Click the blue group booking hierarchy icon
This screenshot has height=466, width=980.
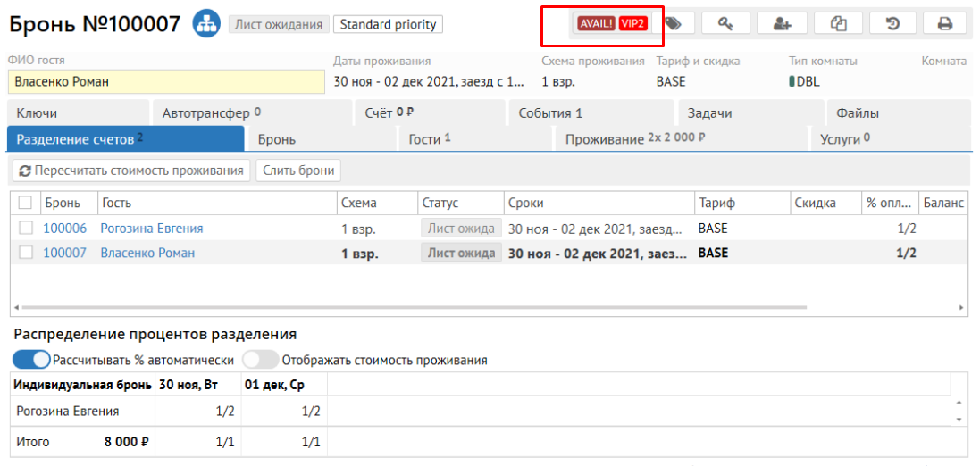[x=206, y=23]
